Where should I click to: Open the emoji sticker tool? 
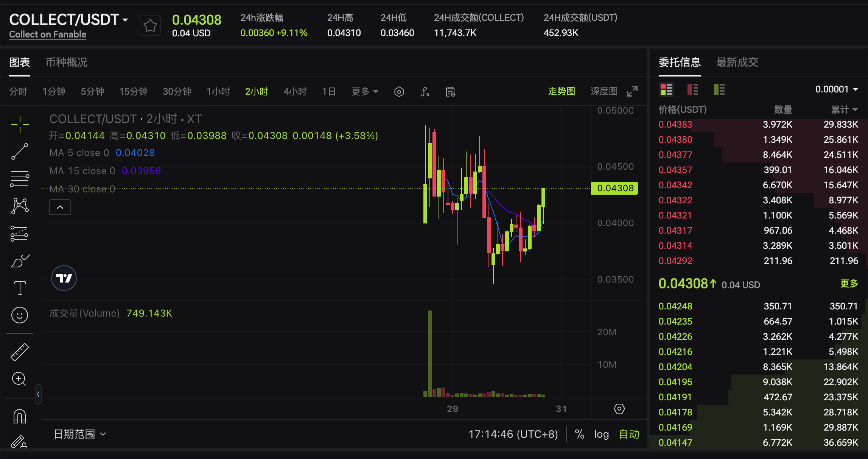tap(20, 315)
